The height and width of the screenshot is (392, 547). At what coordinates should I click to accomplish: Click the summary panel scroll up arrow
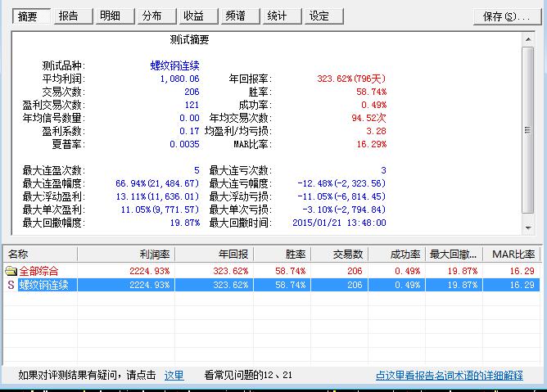click(x=530, y=38)
